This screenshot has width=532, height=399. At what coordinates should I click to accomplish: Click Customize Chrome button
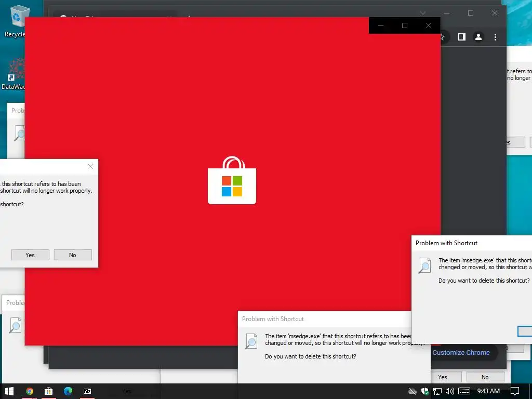pos(461,353)
